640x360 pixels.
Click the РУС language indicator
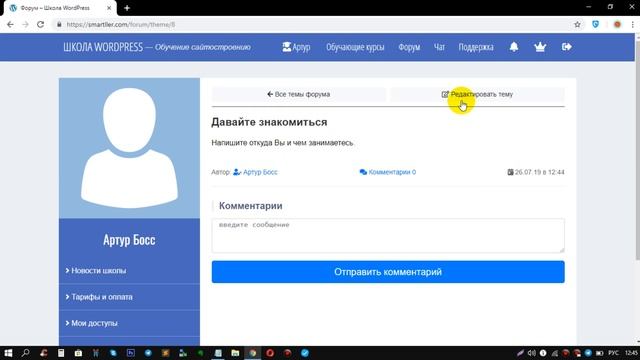coord(613,353)
